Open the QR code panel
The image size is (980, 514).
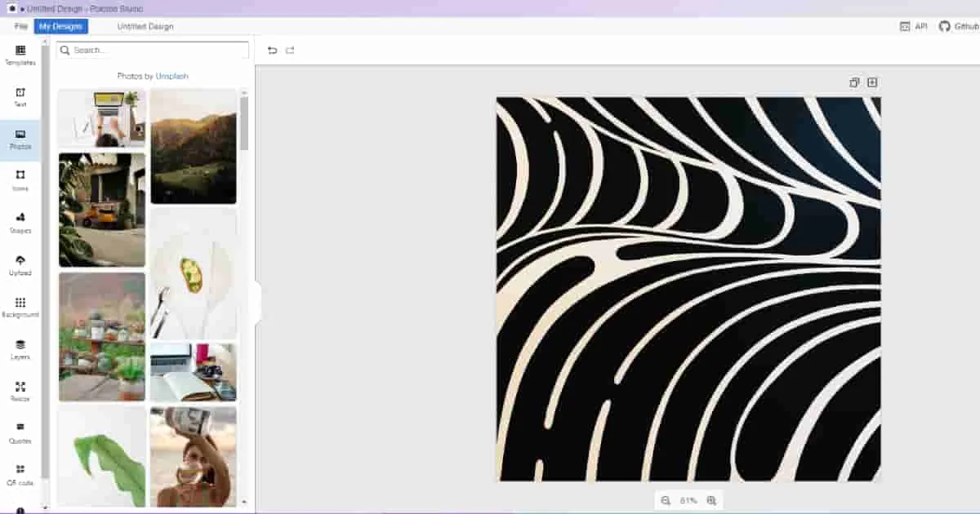20,476
